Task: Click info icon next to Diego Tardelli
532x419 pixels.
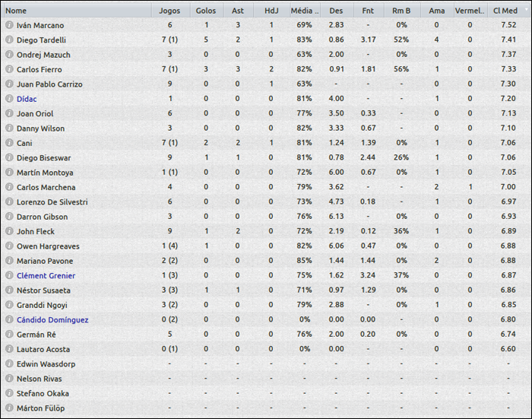Action: click(x=9, y=40)
